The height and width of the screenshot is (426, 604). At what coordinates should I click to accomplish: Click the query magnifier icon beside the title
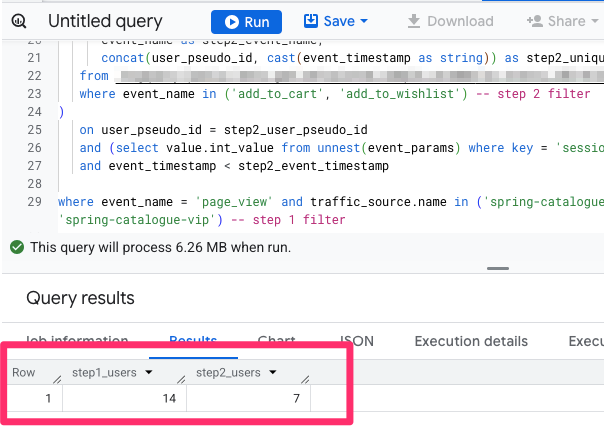20,21
